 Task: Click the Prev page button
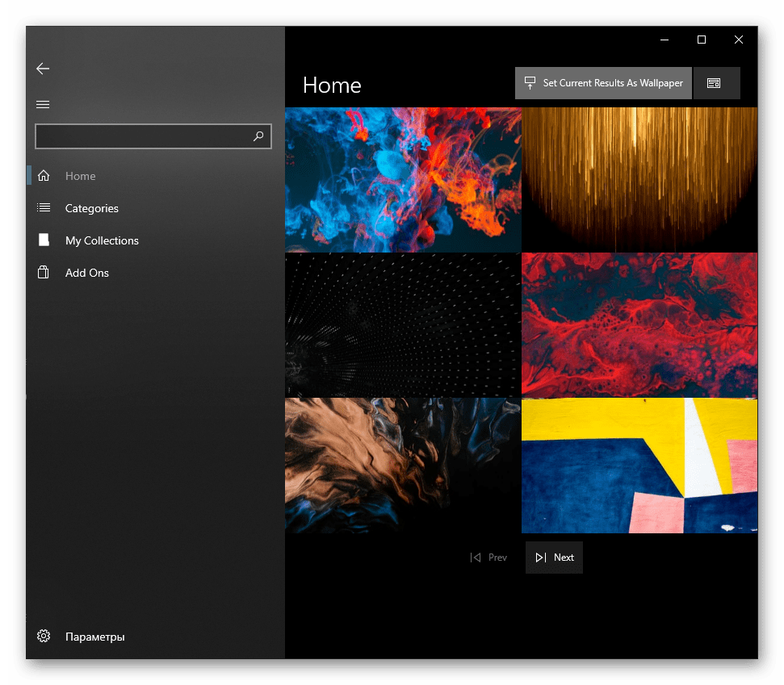click(x=489, y=558)
